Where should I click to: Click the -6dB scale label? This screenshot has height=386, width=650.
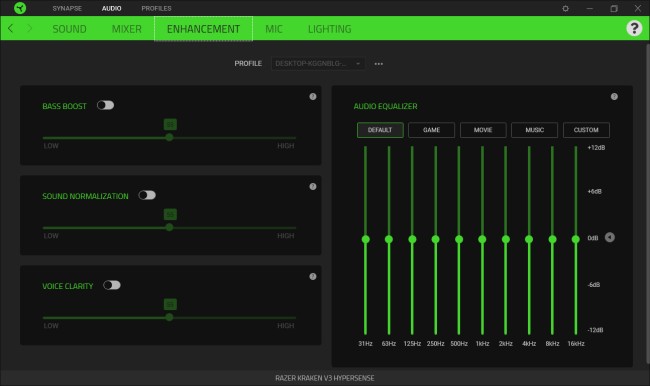click(x=594, y=285)
